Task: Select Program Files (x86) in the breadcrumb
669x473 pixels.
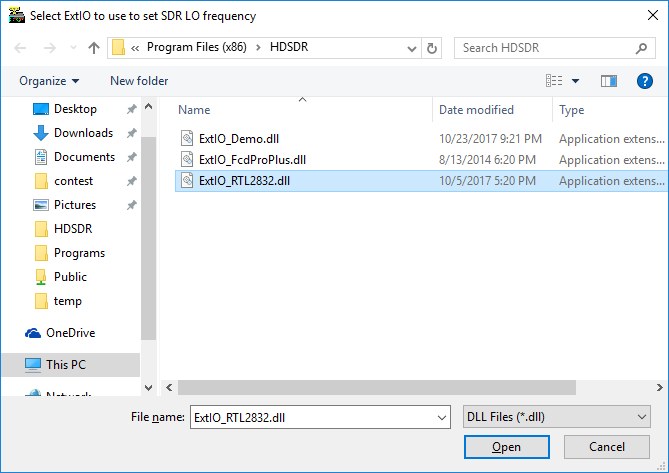Action: [197, 47]
